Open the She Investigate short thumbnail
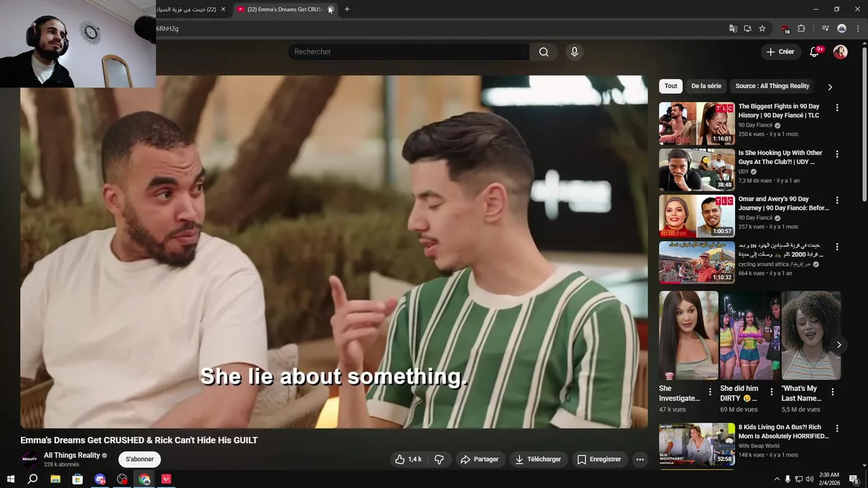 click(688, 335)
